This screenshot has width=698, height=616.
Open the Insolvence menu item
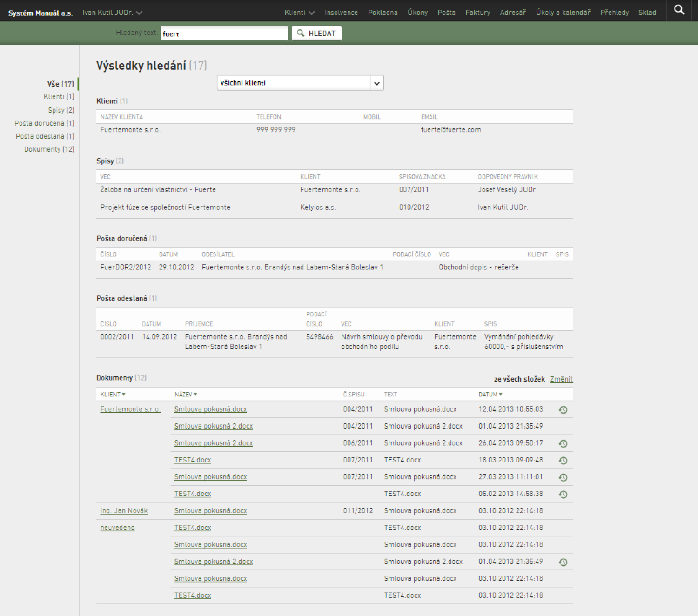pos(341,13)
